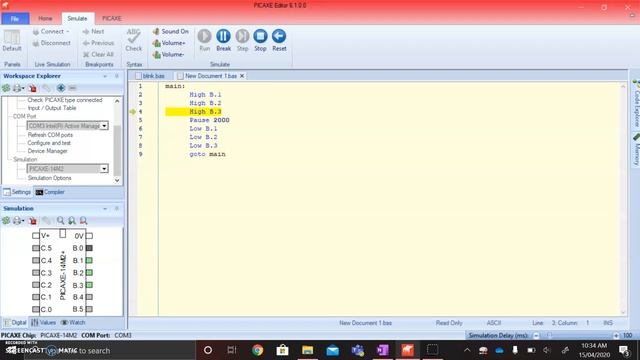Click the Workspace Explorer scroll down arrow
This screenshot has height=360, width=640.
pyautogui.click(x=117, y=180)
